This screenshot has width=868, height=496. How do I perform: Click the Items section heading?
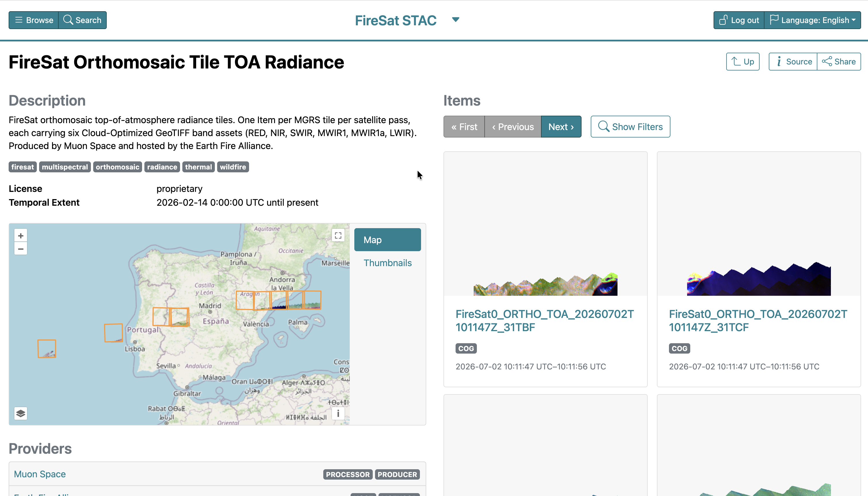click(x=462, y=100)
